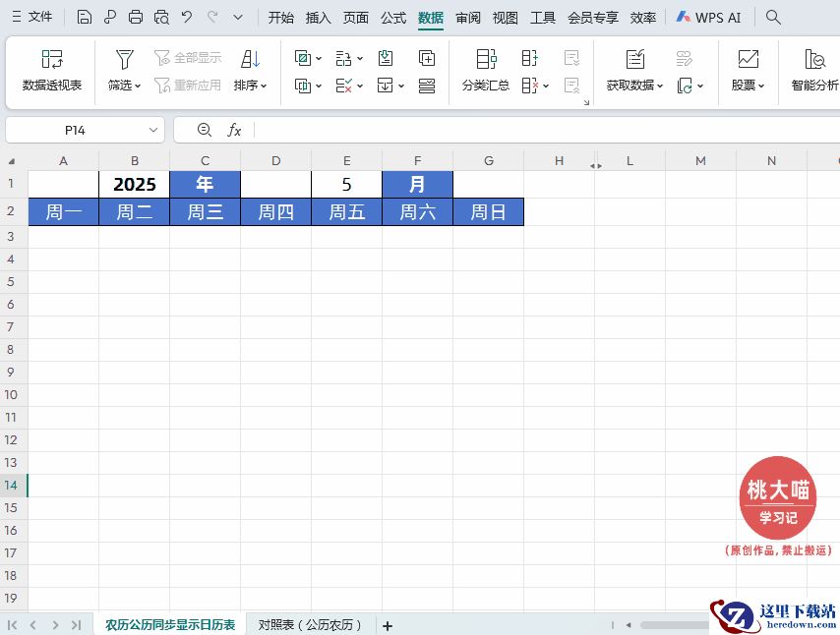Image resolution: width=840 pixels, height=635 pixels.
Task: Select the 周三 header cell
Action: tap(206, 212)
